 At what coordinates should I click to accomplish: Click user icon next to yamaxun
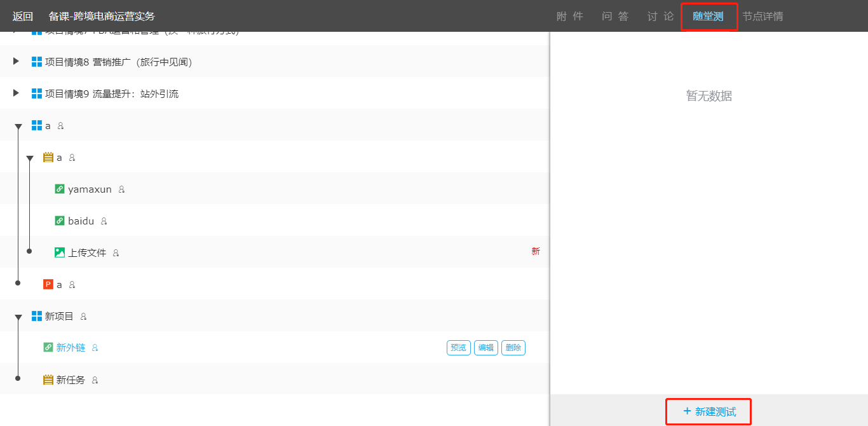(122, 189)
